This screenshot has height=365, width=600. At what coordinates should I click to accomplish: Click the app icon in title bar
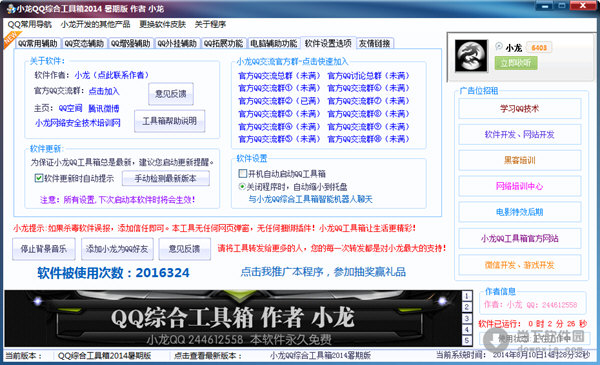click(10, 9)
